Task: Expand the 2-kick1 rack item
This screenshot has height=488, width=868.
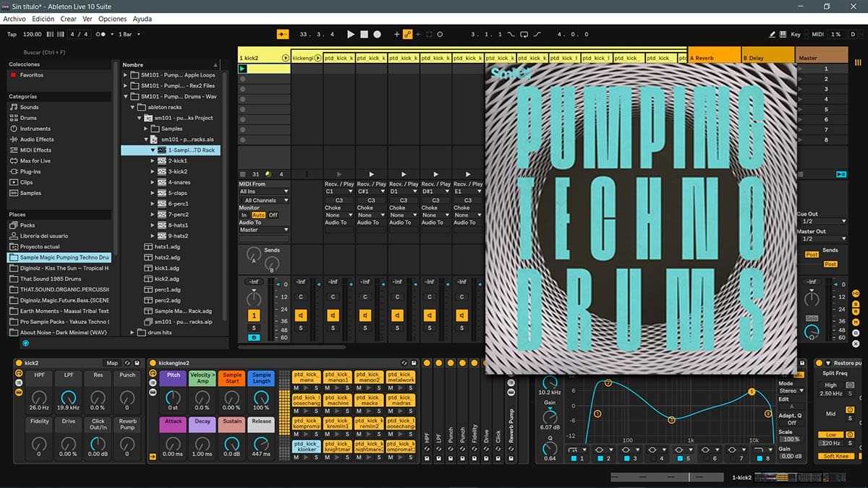Action: pyautogui.click(x=153, y=160)
